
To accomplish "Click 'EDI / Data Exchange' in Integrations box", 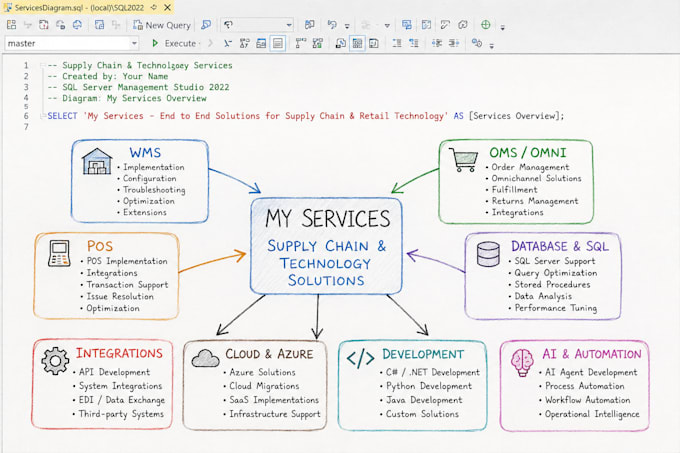I will point(122,400).
